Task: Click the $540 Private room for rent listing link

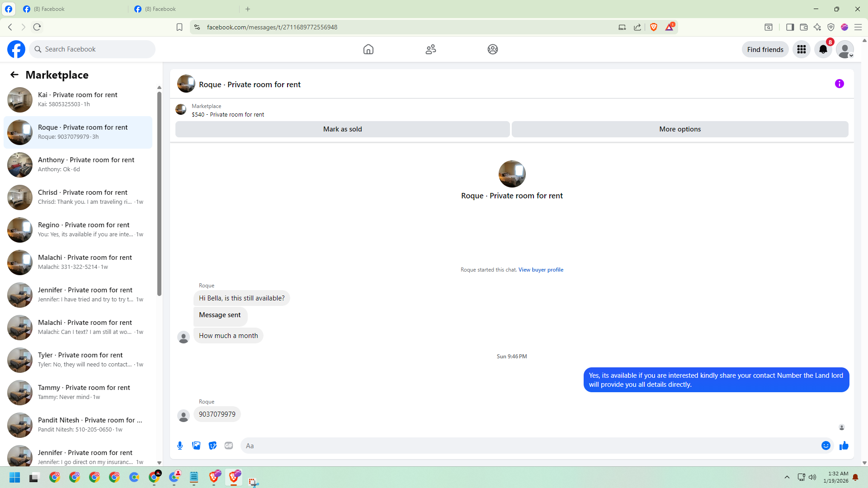Action: (x=228, y=115)
